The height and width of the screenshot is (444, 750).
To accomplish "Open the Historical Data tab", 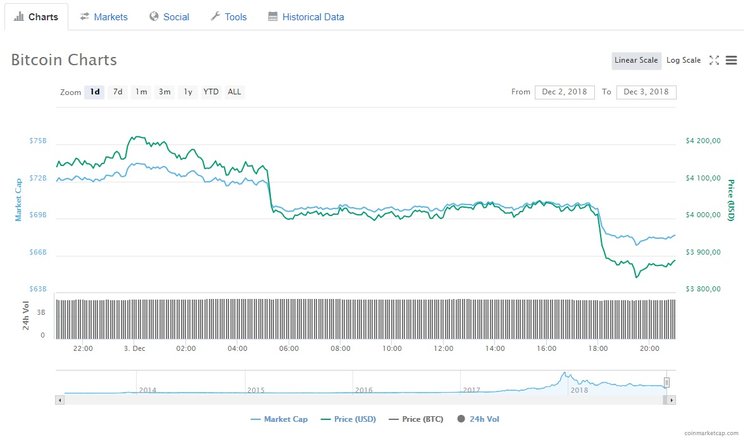I will (306, 17).
